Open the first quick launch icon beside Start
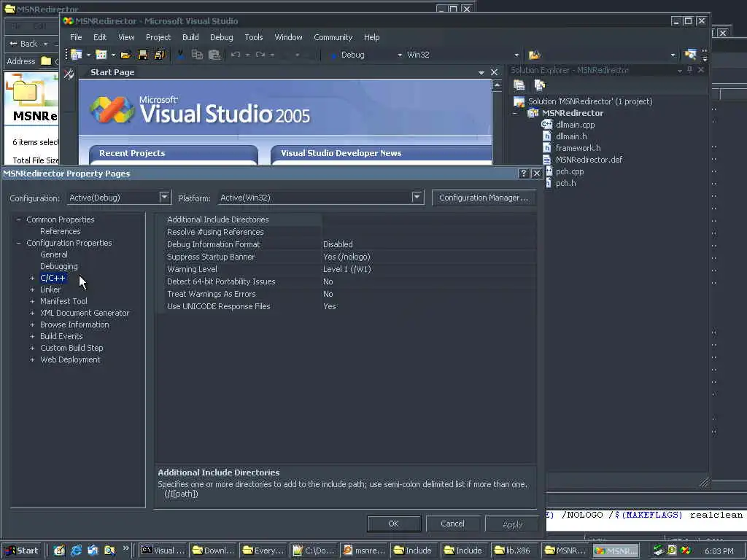Viewport: 747px width, 560px height. click(x=59, y=551)
